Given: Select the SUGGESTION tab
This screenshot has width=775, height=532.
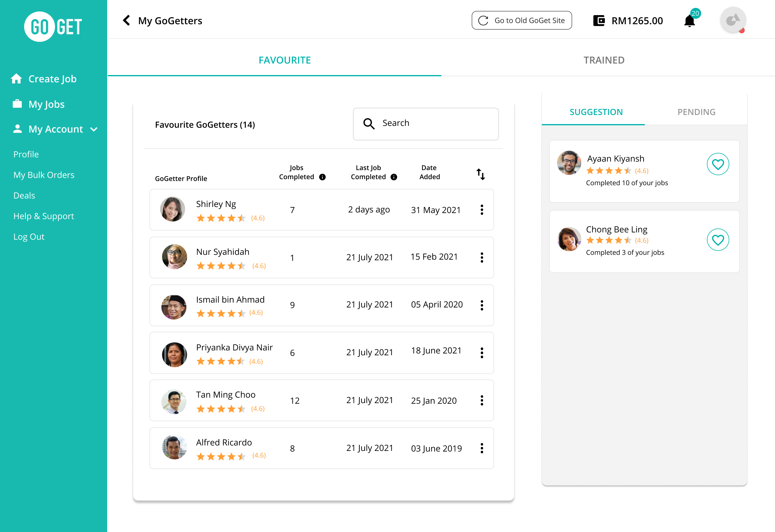Looking at the screenshot, I should pos(596,112).
